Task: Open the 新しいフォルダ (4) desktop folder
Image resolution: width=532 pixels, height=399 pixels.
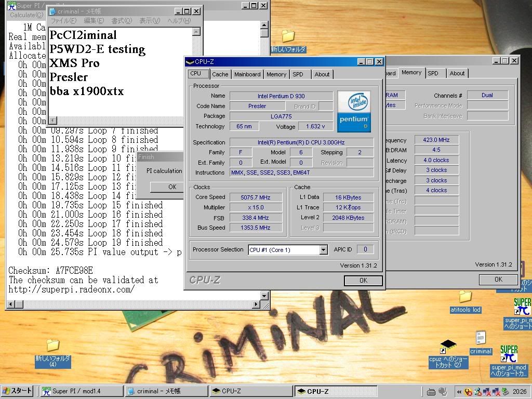Action: point(53,353)
